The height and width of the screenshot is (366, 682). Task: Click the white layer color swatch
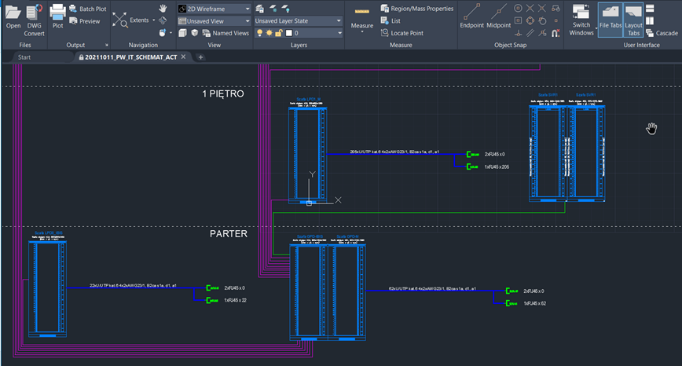coord(288,33)
